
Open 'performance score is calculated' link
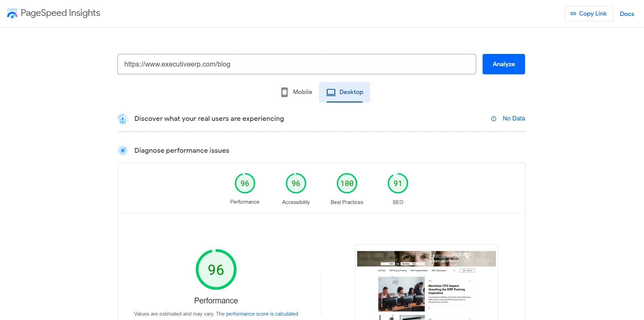pyautogui.click(x=262, y=314)
